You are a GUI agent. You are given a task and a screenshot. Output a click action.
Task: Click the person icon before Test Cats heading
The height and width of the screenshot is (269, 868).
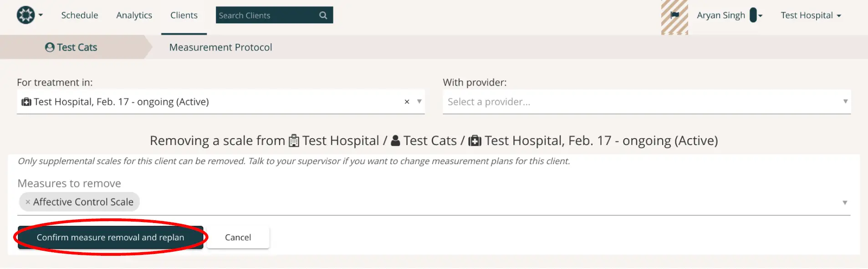click(x=396, y=140)
